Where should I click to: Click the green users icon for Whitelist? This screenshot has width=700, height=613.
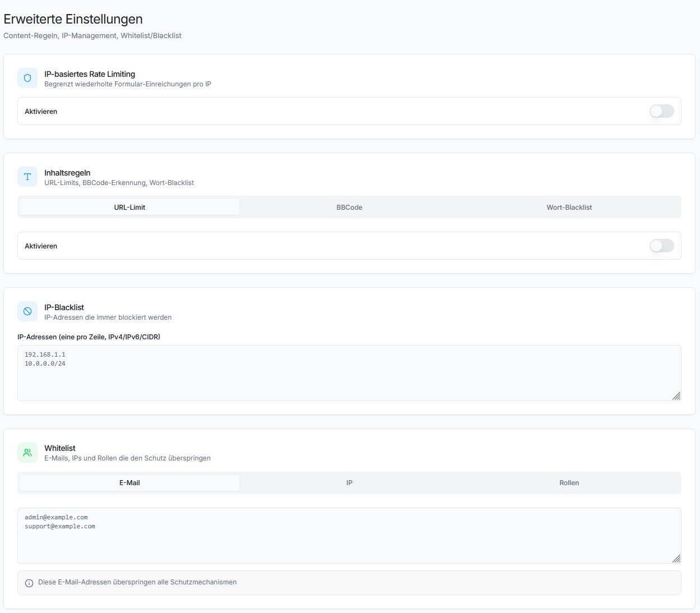coord(27,452)
